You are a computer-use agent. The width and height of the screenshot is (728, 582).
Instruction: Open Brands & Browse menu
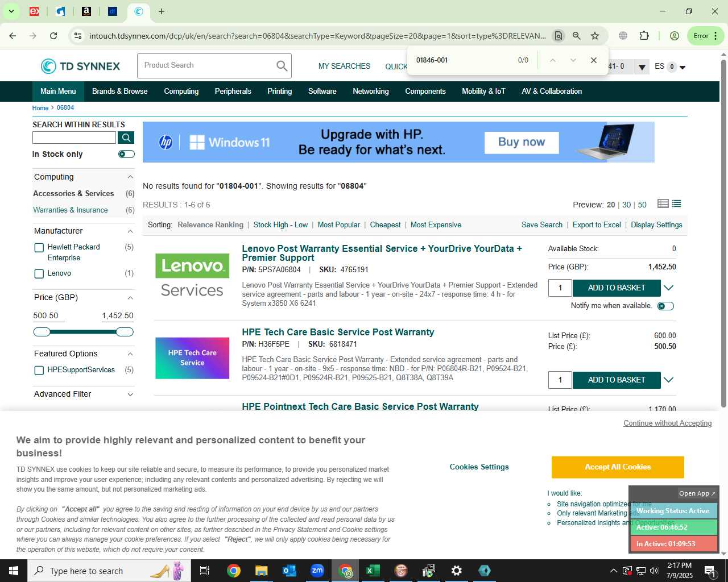[x=120, y=92]
